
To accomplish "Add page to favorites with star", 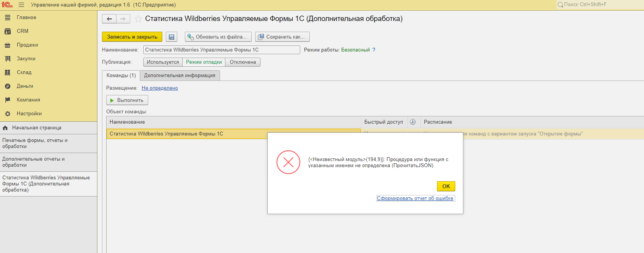I will 138,19.
